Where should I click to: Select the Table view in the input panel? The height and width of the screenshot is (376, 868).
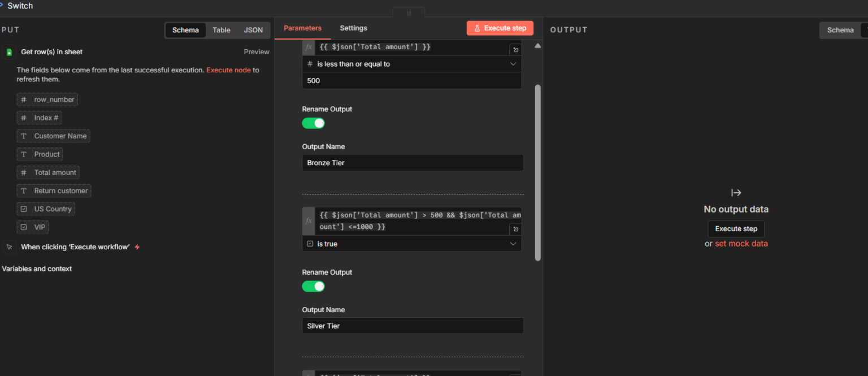tap(222, 30)
